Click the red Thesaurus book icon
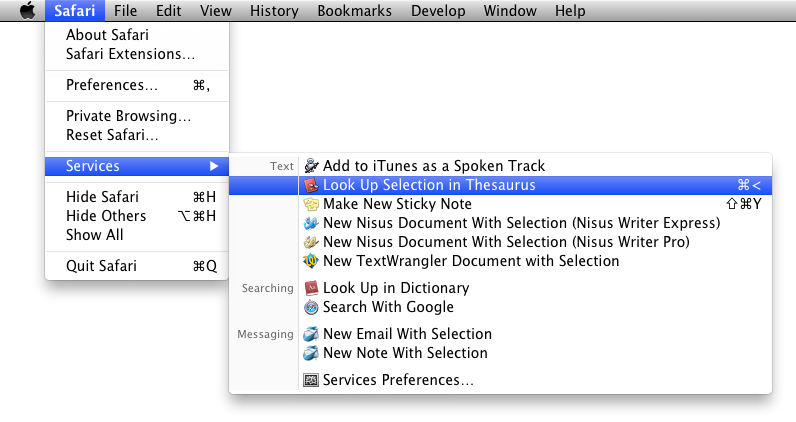796x422 pixels. (311, 185)
